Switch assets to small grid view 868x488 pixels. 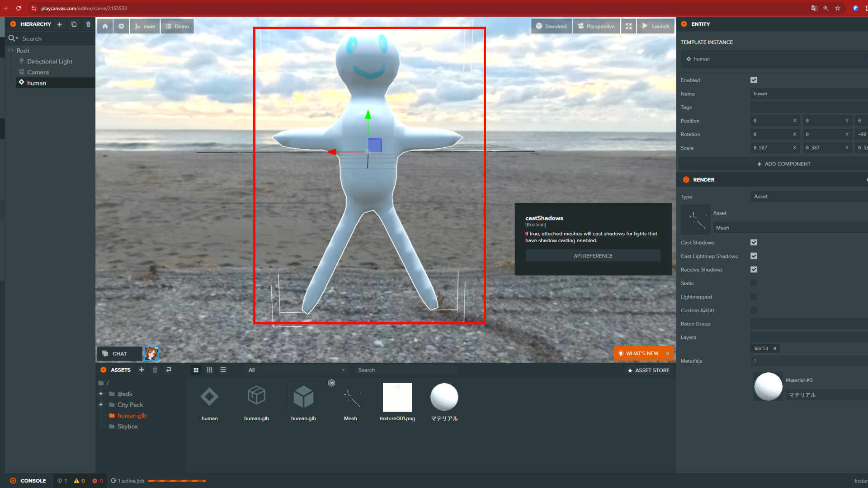[x=209, y=370]
